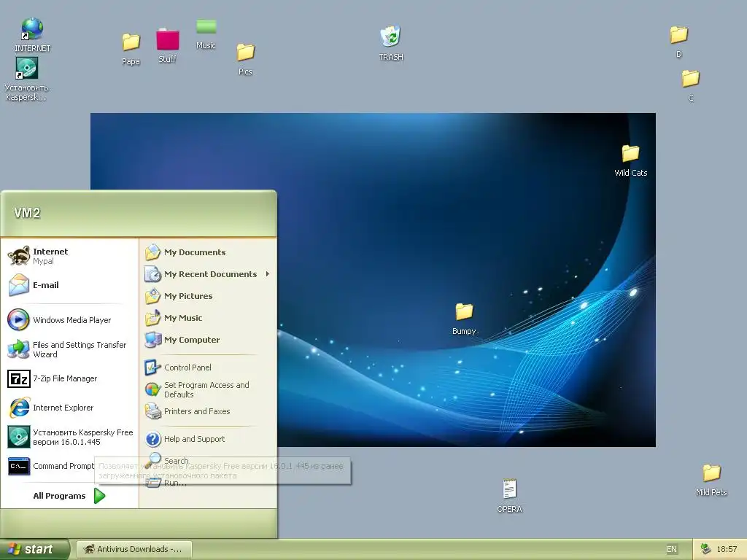Image resolution: width=747 pixels, height=560 pixels.
Task: Open My Pictures
Action: pyautogui.click(x=208, y=296)
